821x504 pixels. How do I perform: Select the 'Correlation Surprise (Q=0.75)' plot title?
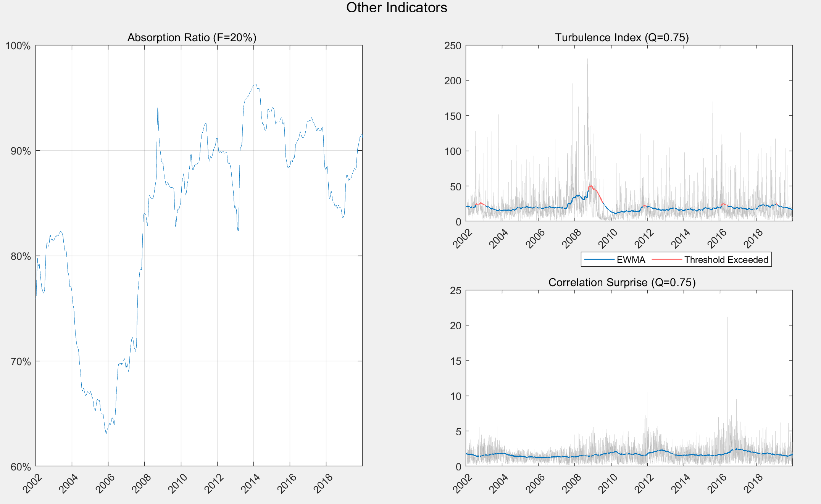[x=622, y=282]
